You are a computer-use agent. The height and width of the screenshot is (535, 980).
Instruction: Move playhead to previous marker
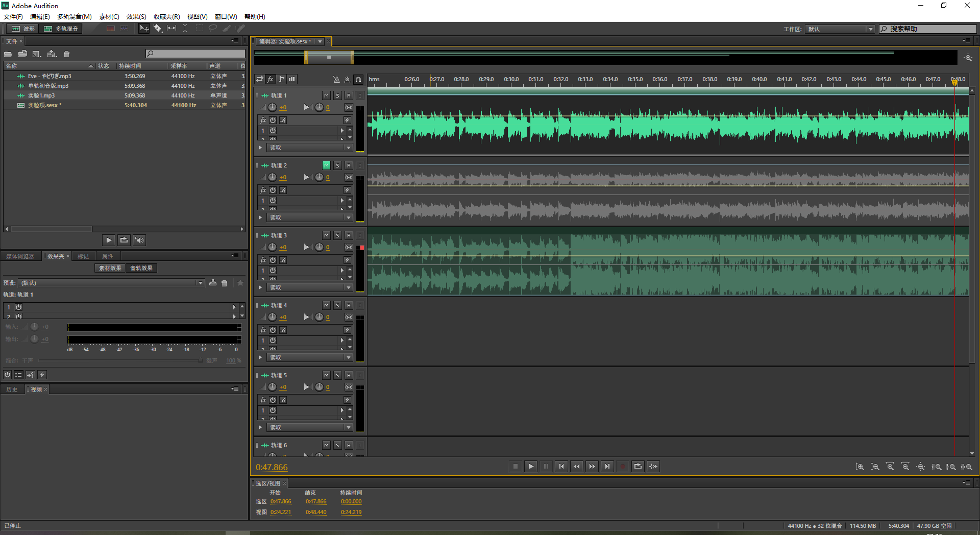click(x=561, y=467)
